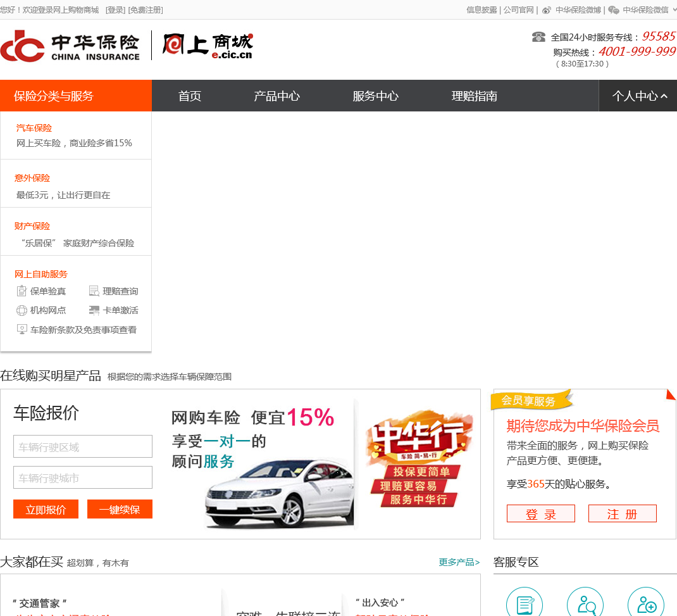Open the 中华保险微信 WeChat icon
677x616 pixels.
pos(614,10)
